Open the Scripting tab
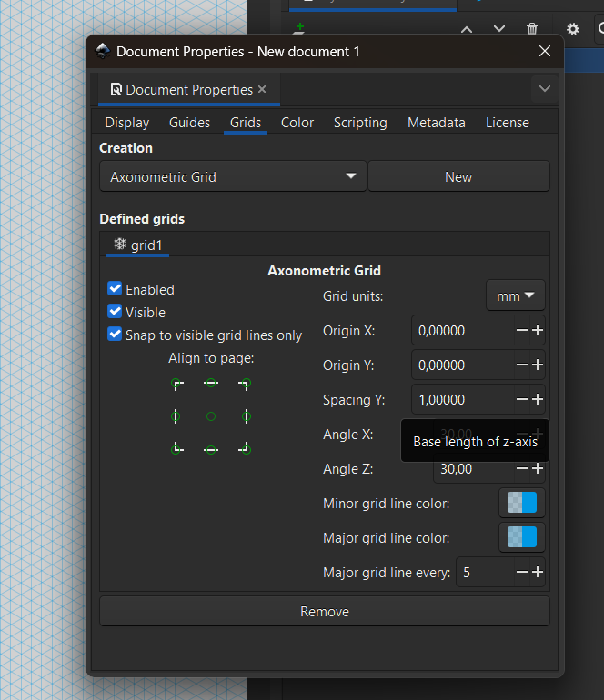Screen dimensions: 604x700 pos(360,123)
